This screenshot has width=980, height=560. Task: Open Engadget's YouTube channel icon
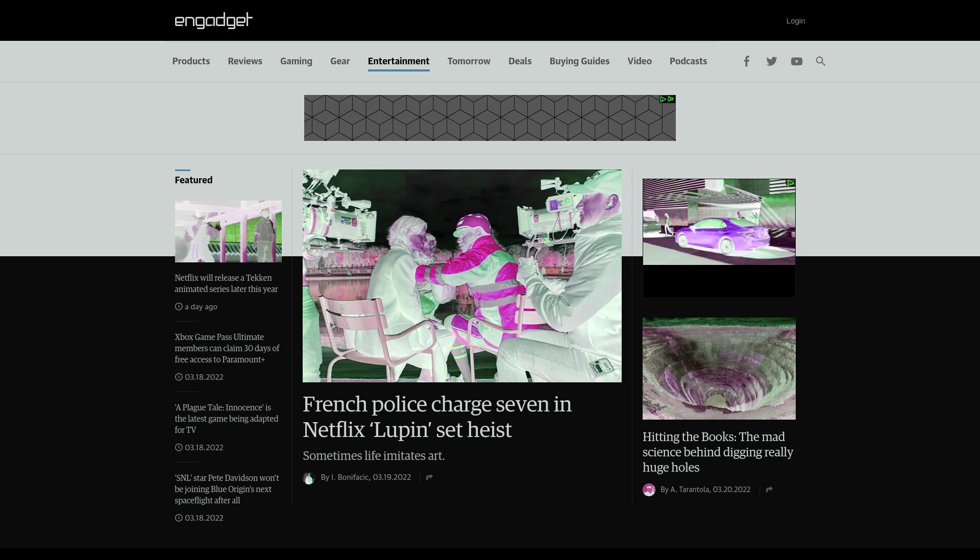[796, 61]
